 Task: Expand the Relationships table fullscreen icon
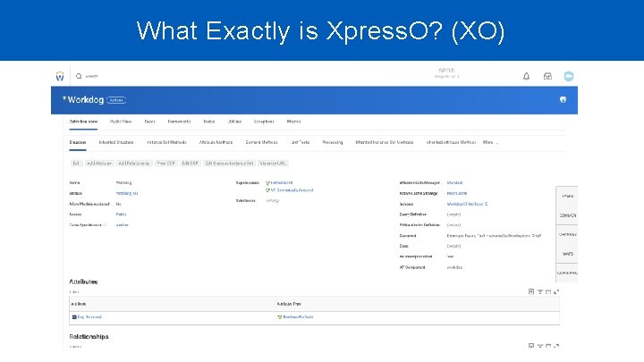pyautogui.click(x=556, y=346)
